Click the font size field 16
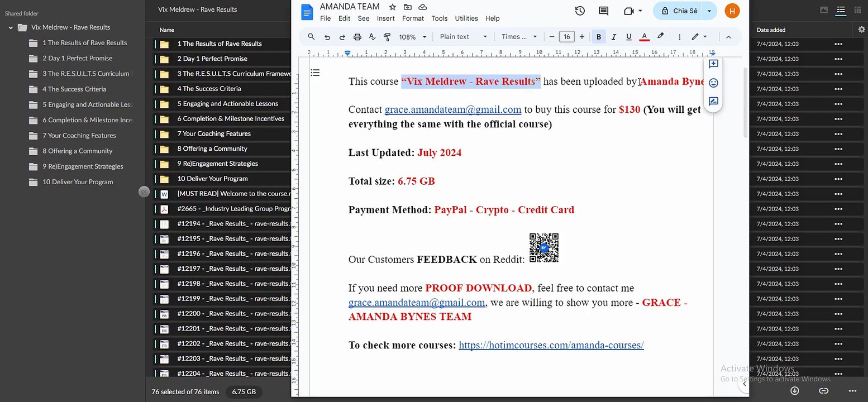 coord(567,37)
